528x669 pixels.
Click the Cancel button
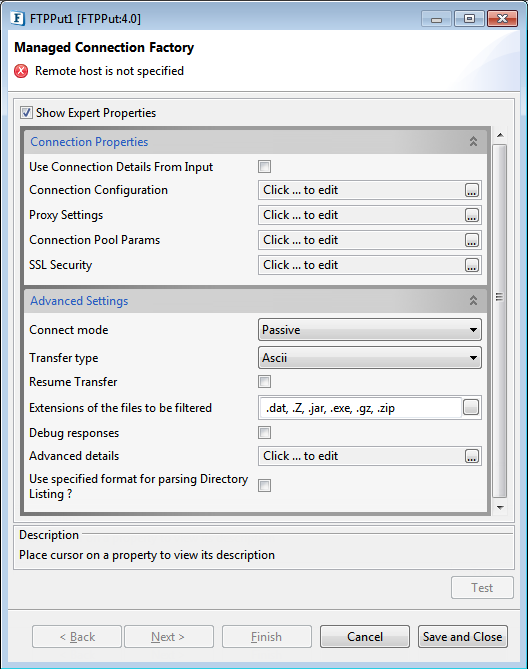[x=365, y=637]
